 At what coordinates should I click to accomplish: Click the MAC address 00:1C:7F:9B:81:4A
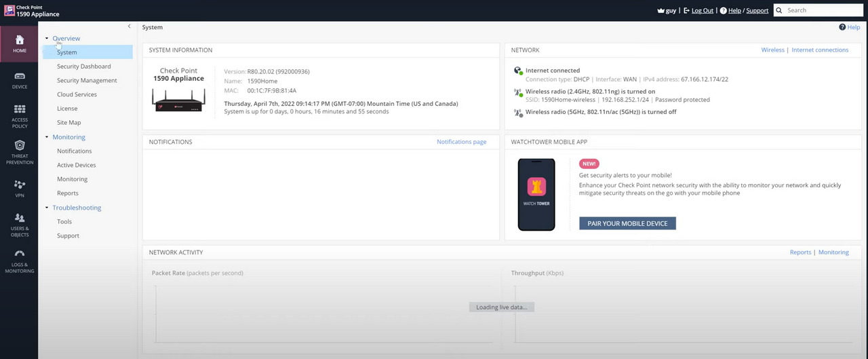(x=271, y=90)
